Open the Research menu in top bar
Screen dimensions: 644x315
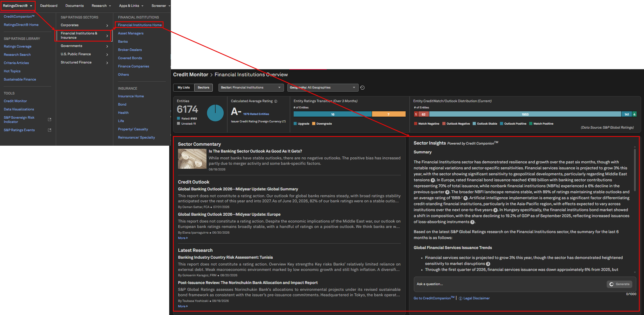click(101, 6)
